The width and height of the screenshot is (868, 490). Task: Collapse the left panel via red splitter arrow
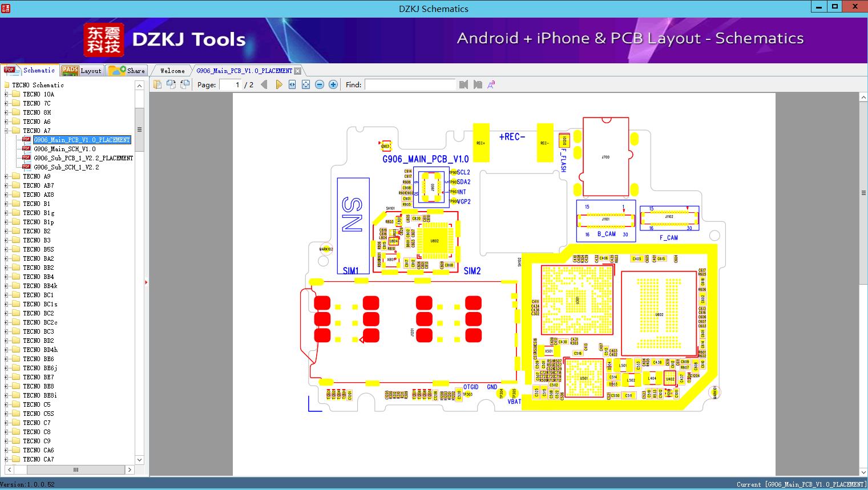146,282
